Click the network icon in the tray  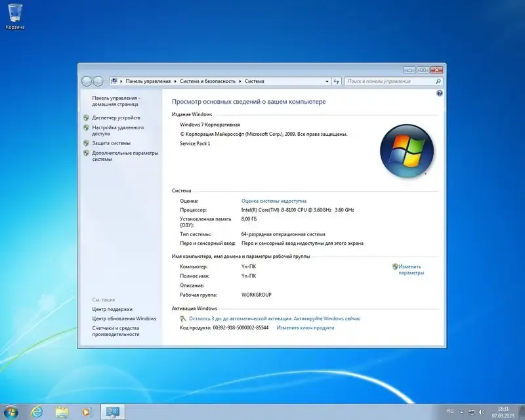pyautogui.click(x=471, y=413)
